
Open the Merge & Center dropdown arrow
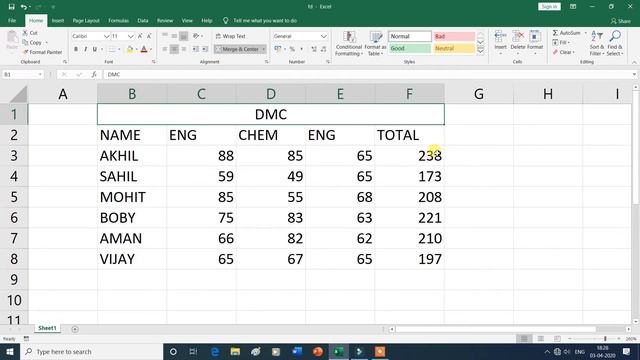[264, 49]
